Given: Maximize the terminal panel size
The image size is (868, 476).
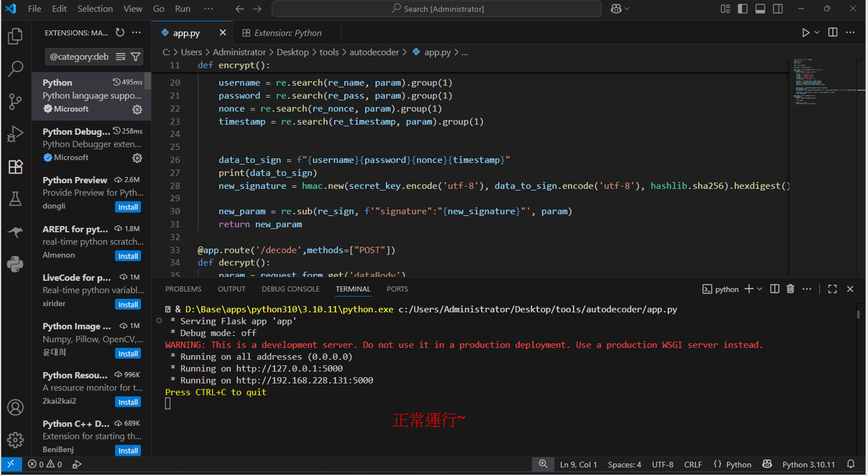Looking at the screenshot, I should (x=832, y=289).
